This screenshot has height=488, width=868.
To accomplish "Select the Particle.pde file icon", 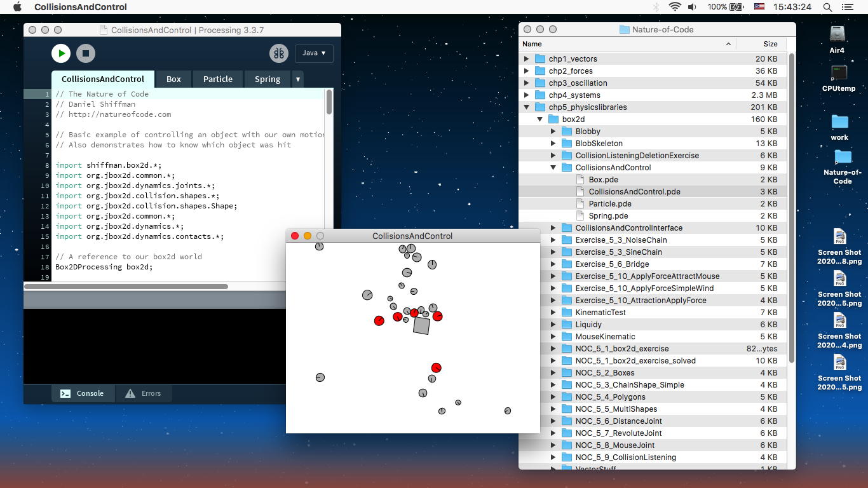I will [x=580, y=204].
